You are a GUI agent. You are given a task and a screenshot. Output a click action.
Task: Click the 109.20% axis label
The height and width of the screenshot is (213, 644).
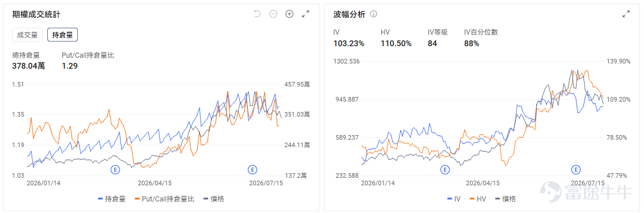tap(619, 99)
